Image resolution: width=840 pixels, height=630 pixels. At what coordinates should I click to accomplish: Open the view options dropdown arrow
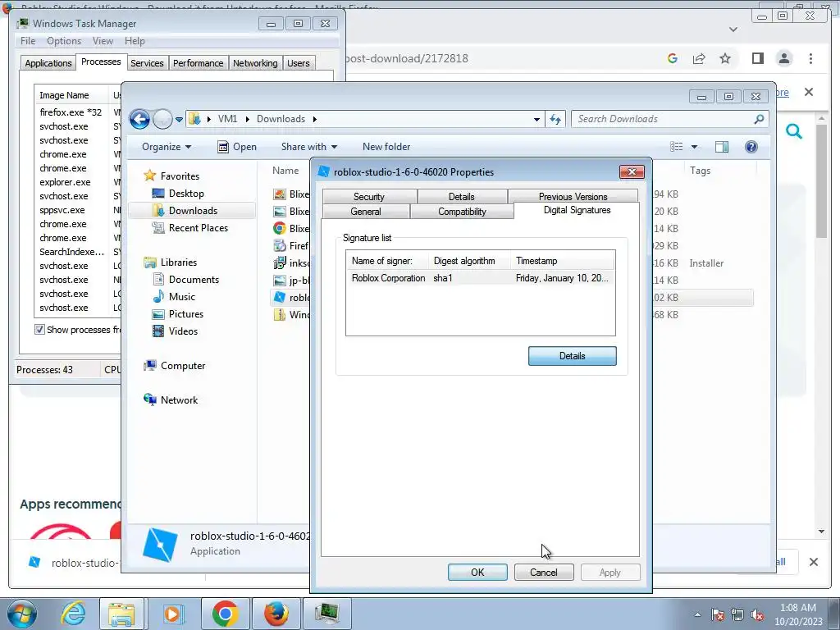pyautogui.click(x=694, y=147)
